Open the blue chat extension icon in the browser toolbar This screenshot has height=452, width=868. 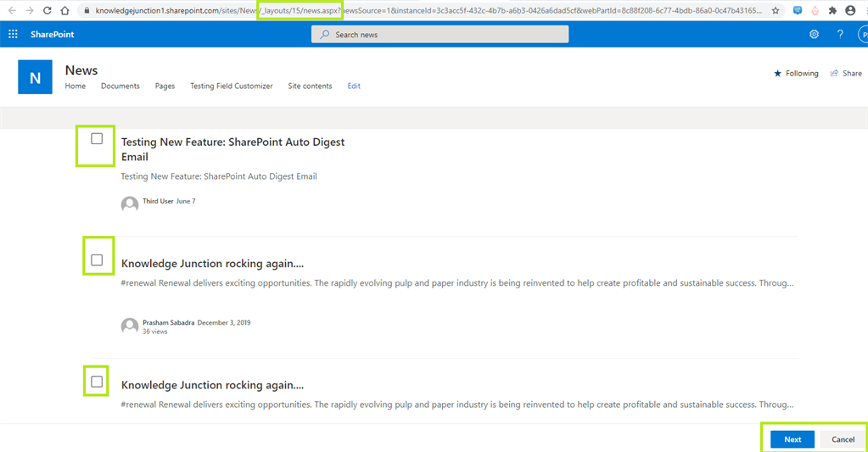click(x=797, y=10)
